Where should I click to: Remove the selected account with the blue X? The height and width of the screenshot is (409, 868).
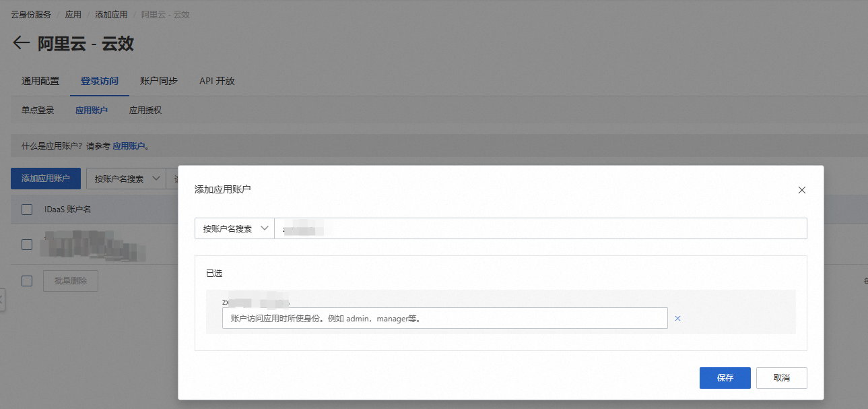pos(677,318)
